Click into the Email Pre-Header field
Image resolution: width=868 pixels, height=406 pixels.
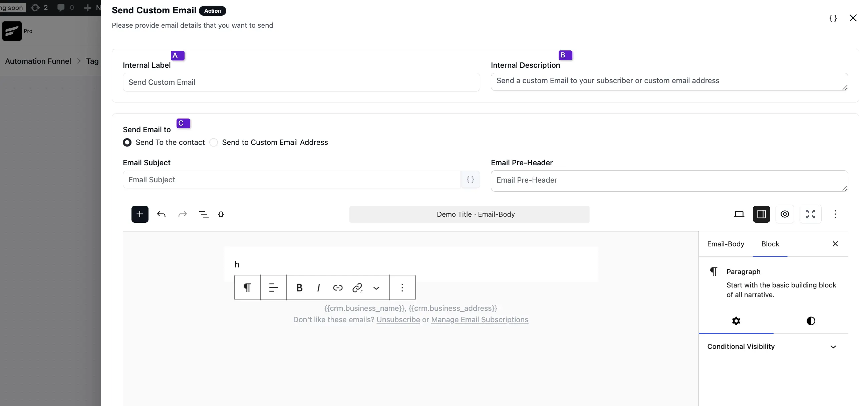[669, 181]
